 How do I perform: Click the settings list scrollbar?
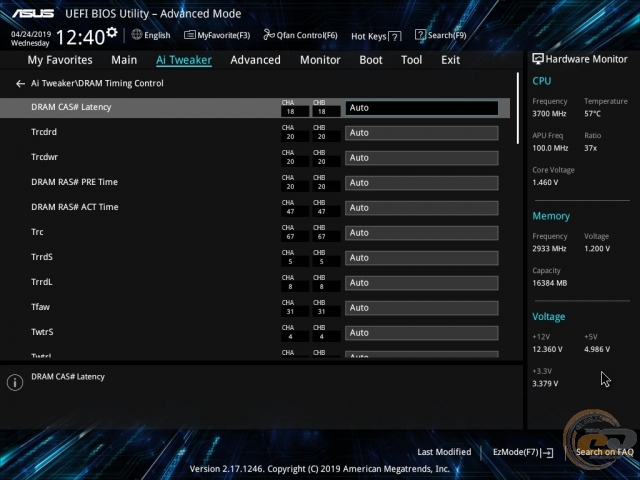[x=518, y=108]
